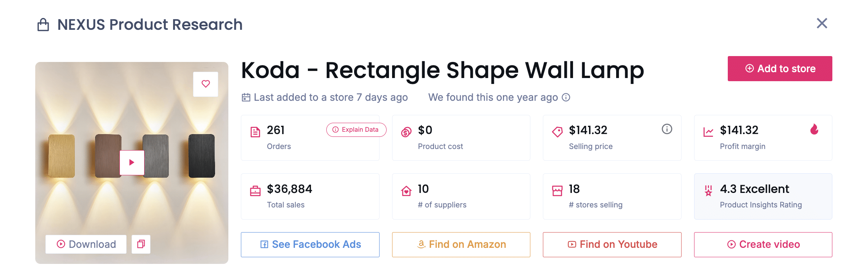Click the Product cost coins icon

[406, 132]
